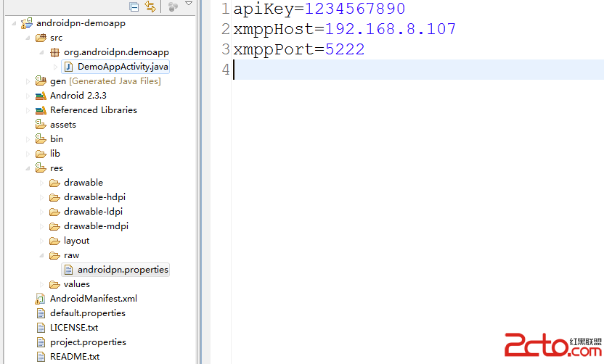Click the layout folder icon

pos(54,241)
